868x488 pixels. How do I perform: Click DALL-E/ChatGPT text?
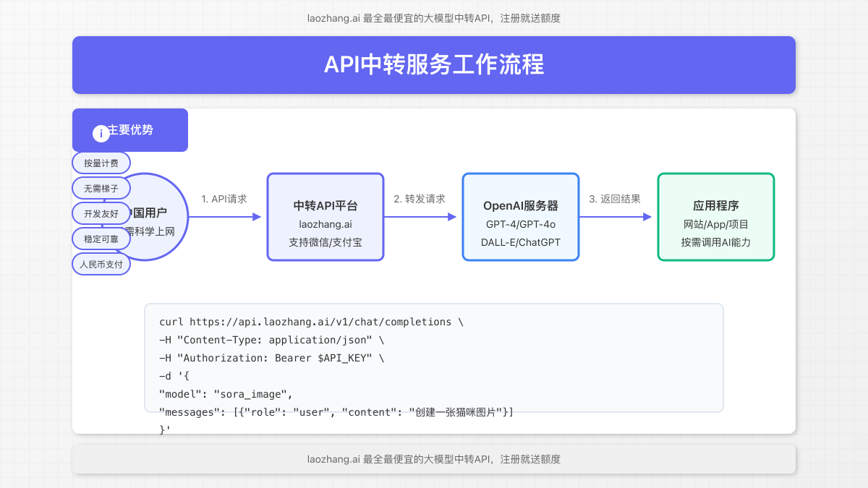pos(521,242)
